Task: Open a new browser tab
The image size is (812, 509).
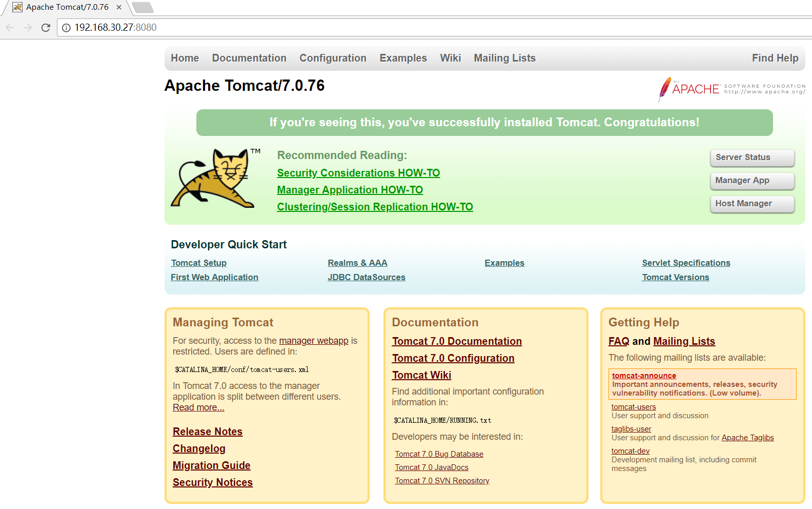Action: [143, 7]
